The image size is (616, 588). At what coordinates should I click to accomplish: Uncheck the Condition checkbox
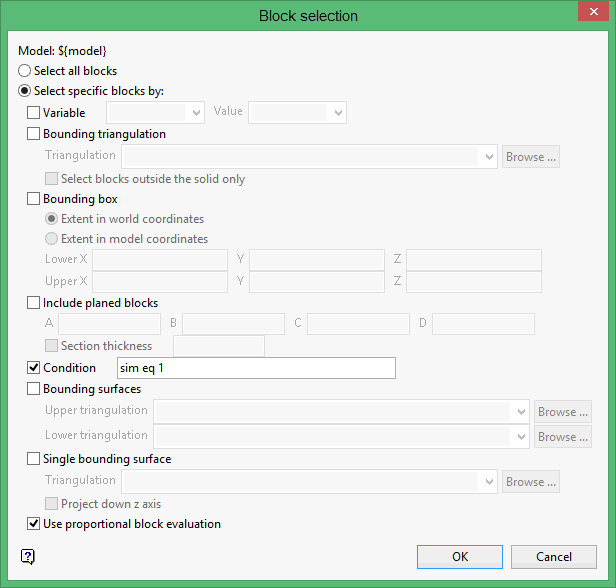pos(34,368)
